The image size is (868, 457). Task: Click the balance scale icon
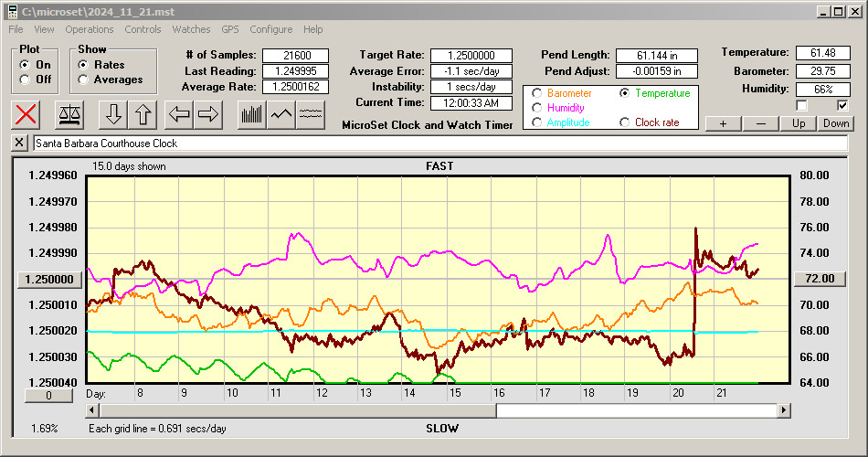pyautogui.click(x=69, y=114)
